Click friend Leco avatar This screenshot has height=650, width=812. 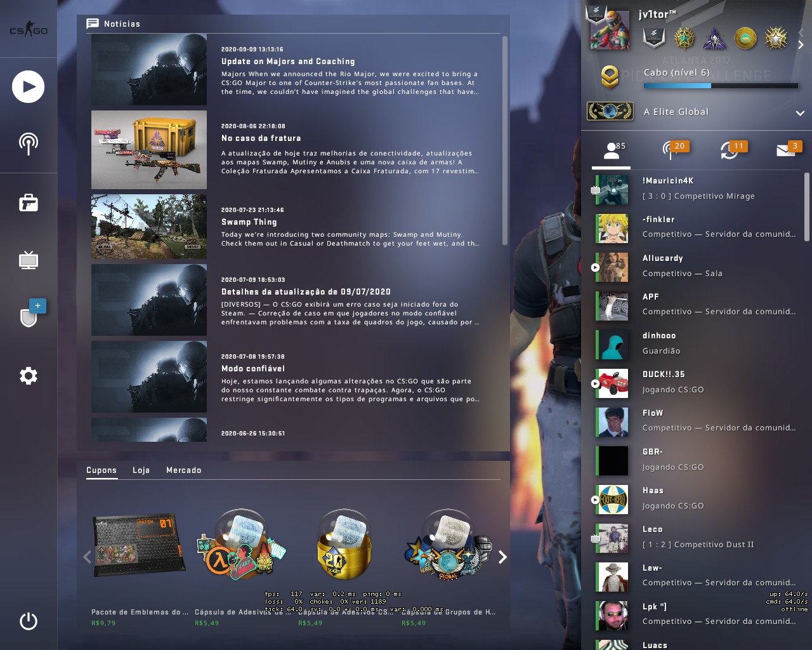613,538
